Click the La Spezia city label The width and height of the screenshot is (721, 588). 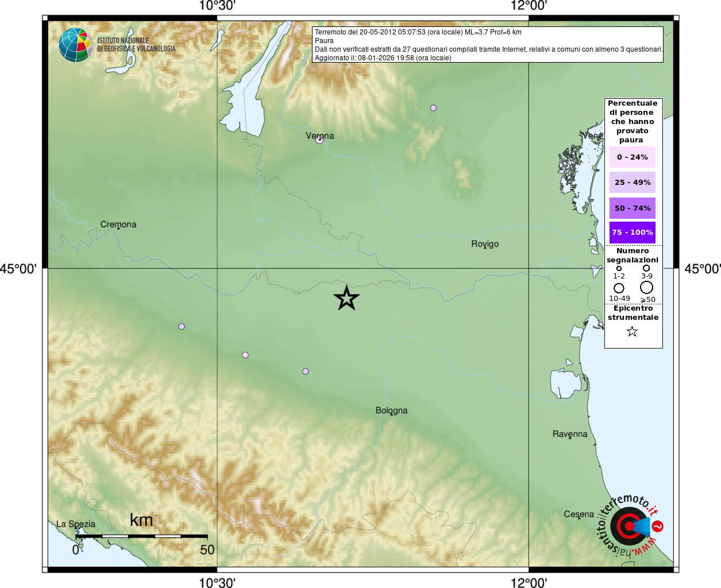(76, 524)
